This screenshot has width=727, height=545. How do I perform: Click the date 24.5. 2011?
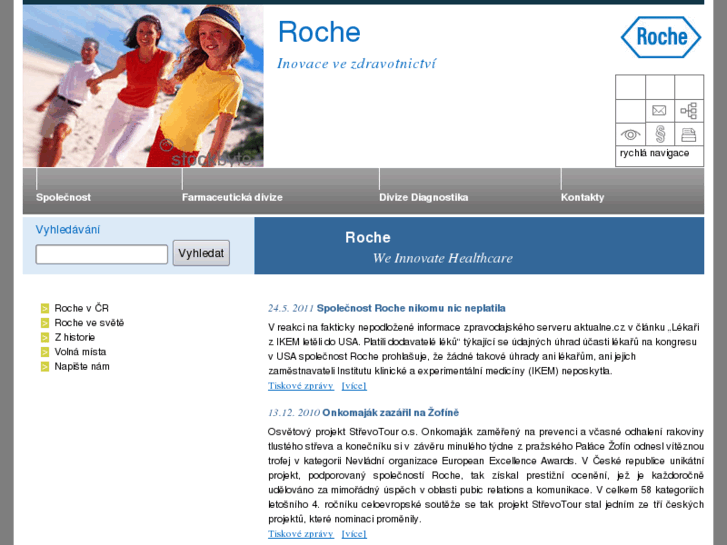291,308
